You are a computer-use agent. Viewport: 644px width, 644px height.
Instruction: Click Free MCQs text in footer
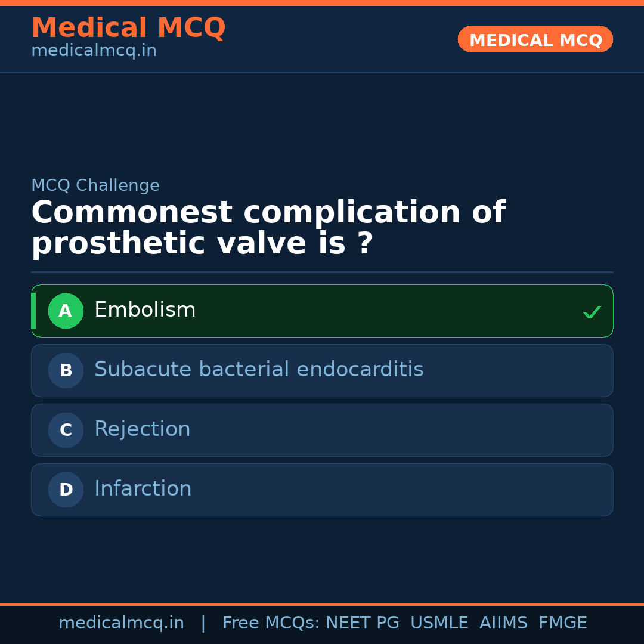pyautogui.click(x=271, y=623)
